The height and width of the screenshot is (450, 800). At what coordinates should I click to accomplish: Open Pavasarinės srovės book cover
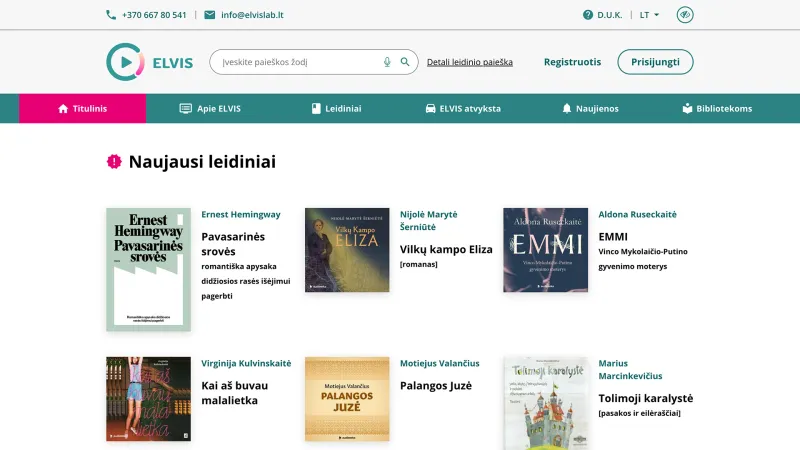coord(148,269)
